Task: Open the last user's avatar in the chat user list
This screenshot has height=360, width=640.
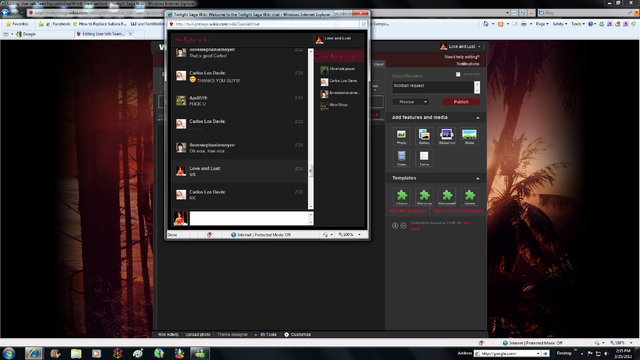Action: [324, 106]
